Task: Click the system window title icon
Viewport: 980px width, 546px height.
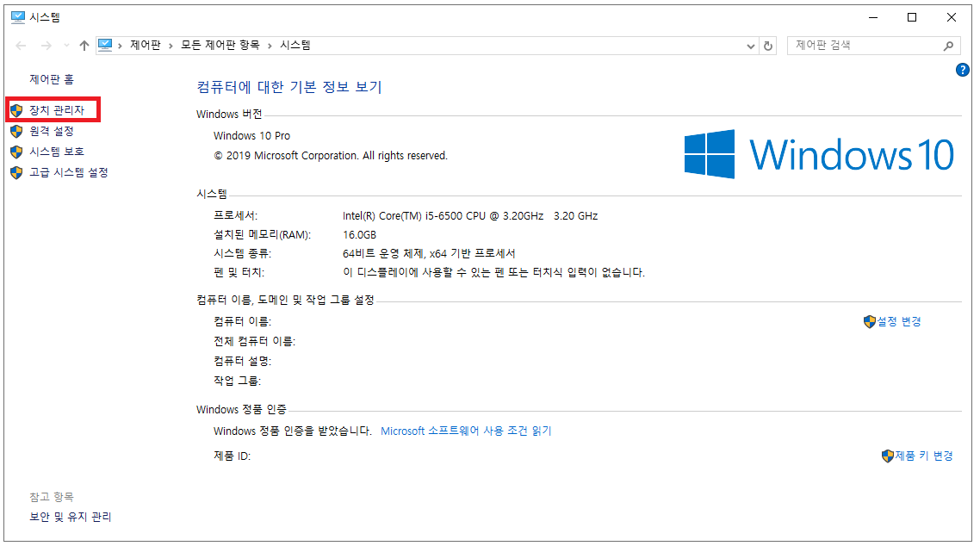Action: click(x=18, y=17)
